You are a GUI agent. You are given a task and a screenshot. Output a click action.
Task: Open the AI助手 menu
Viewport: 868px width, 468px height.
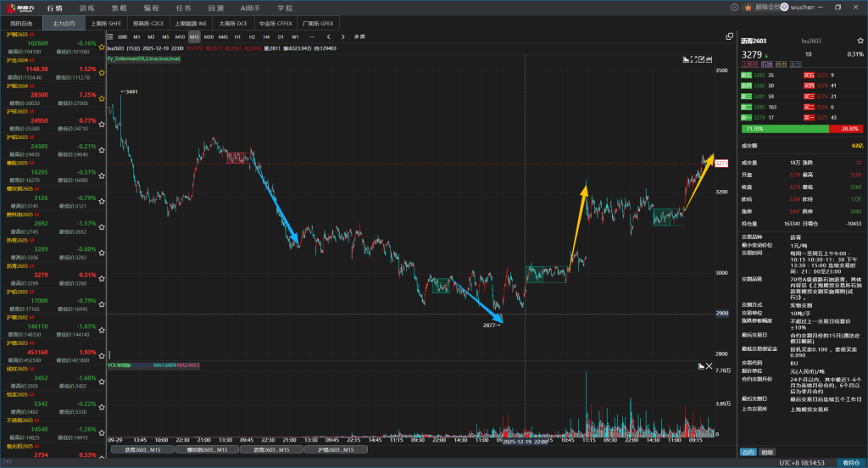click(x=253, y=7)
